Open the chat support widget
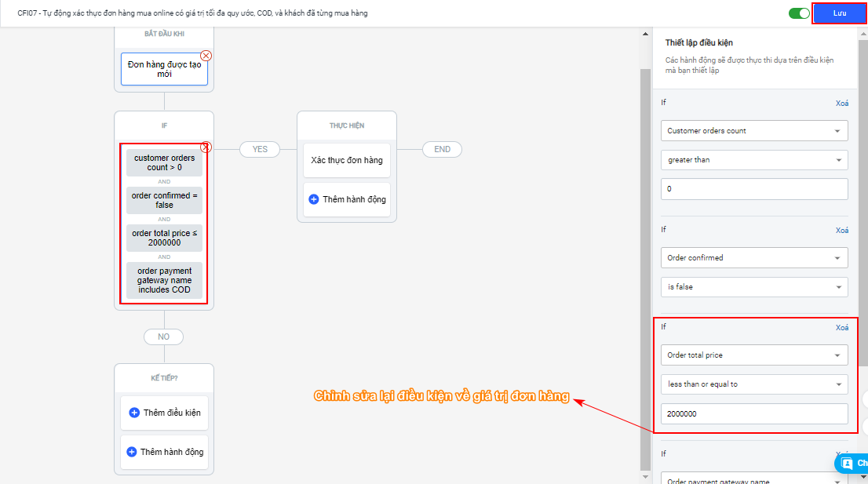868x484 pixels. 852,463
